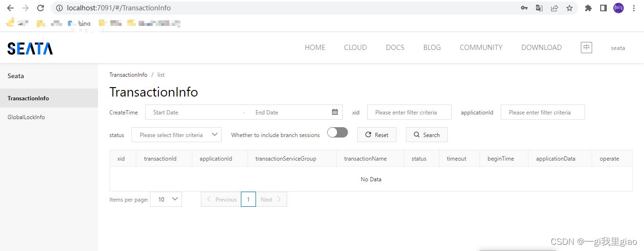644x251 pixels.
Task: Click the End Date field
Action: 288,113
